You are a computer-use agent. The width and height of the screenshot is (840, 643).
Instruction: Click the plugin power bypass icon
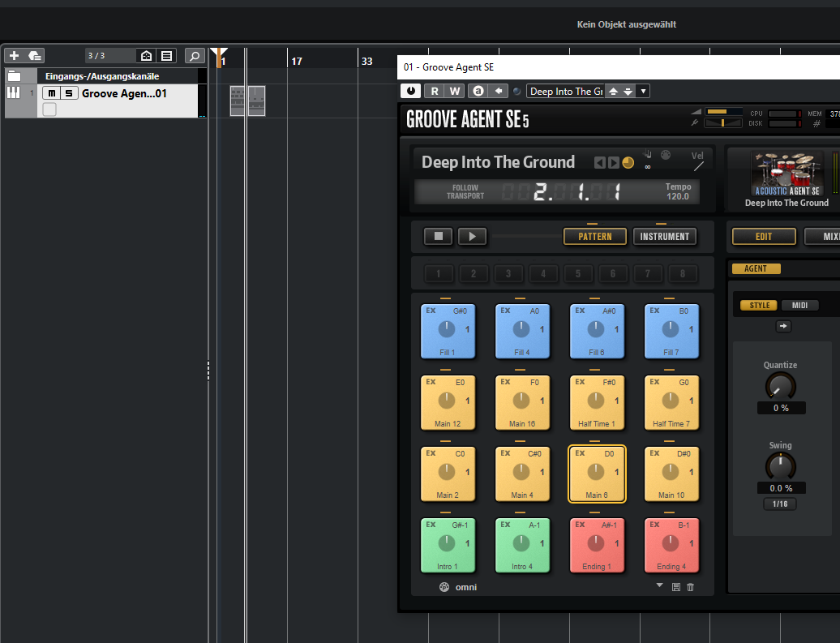[x=411, y=92]
